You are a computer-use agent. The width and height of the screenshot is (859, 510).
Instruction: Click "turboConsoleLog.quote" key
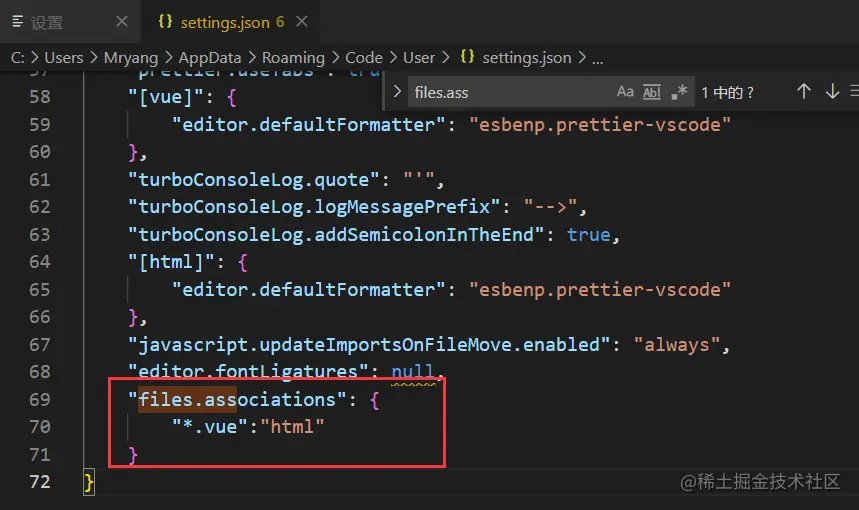(254, 180)
